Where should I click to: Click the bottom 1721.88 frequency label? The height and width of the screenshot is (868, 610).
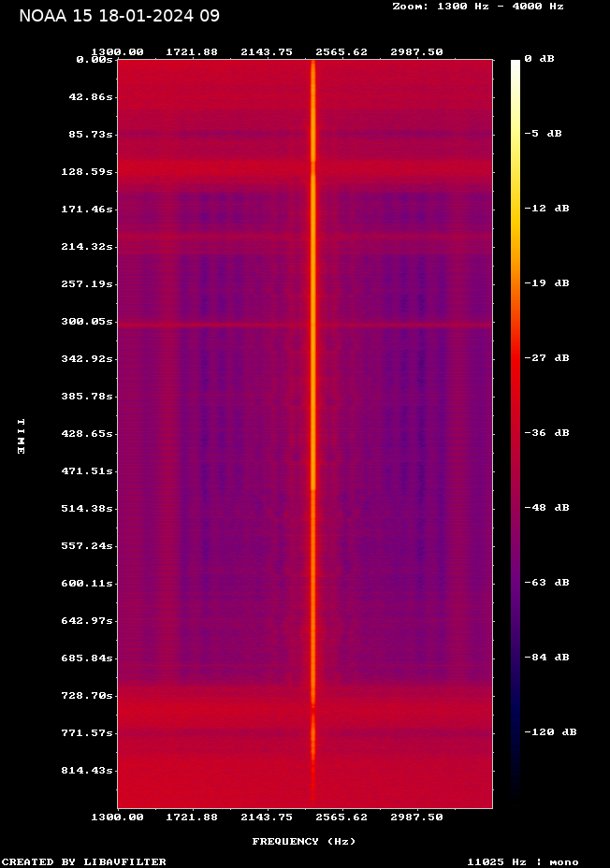coord(192,817)
